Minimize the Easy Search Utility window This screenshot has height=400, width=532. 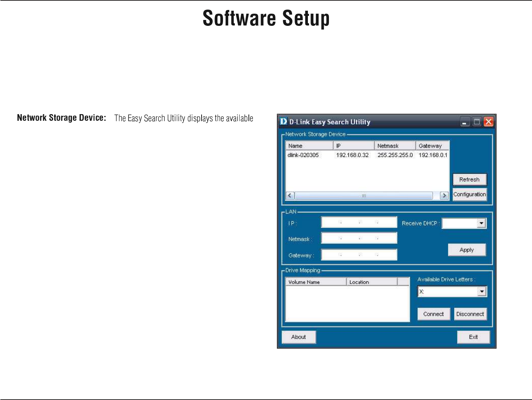(x=465, y=122)
